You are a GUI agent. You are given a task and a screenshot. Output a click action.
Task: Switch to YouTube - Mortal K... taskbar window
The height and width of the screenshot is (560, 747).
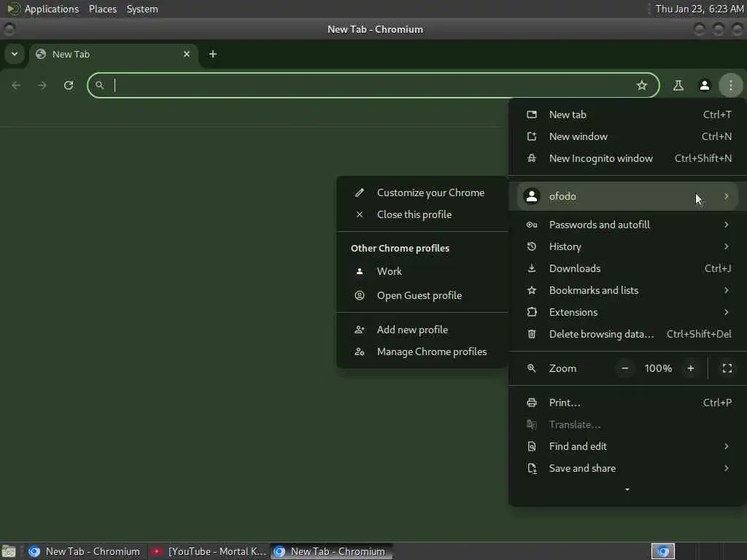pyautogui.click(x=209, y=551)
